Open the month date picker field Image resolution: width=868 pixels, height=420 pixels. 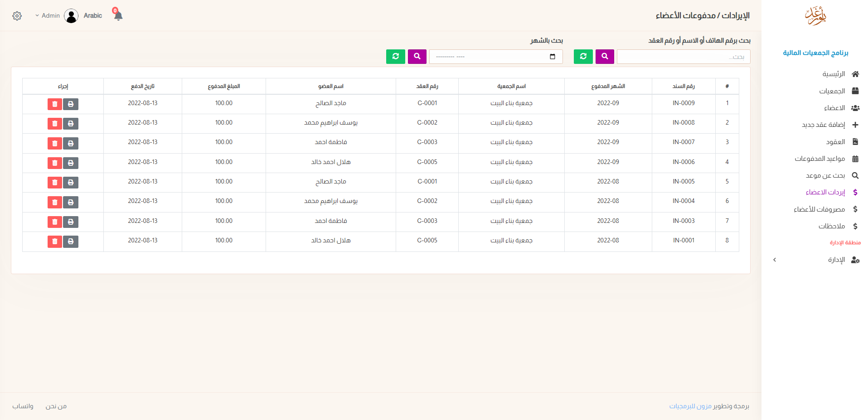pos(496,57)
